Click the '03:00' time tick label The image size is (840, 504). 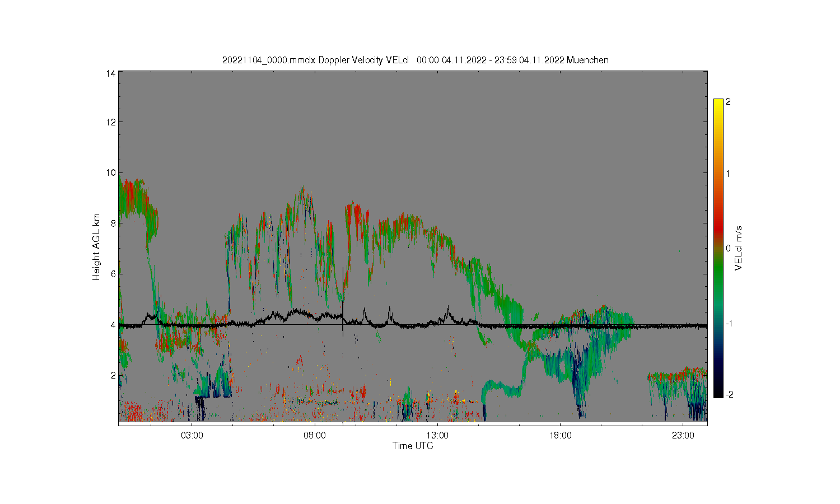coord(192,435)
